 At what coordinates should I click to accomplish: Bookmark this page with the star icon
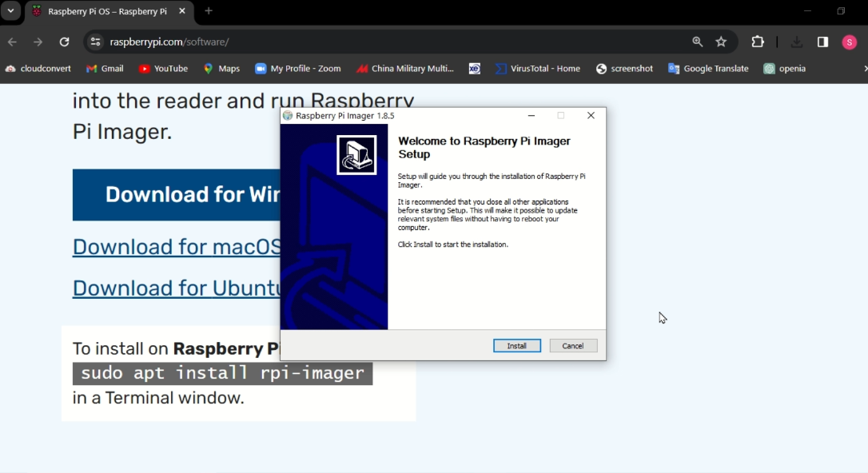(x=721, y=42)
